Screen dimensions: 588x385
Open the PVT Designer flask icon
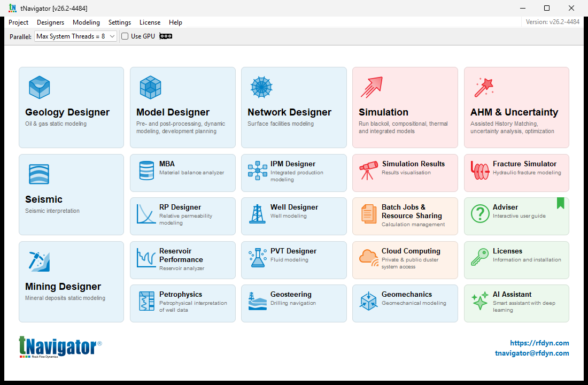tap(258, 258)
